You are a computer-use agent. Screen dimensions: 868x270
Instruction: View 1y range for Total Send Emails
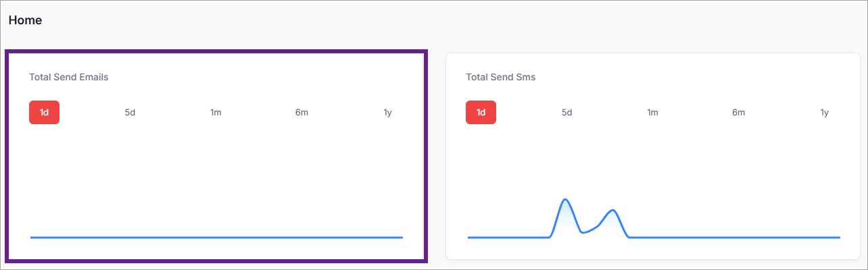point(387,113)
